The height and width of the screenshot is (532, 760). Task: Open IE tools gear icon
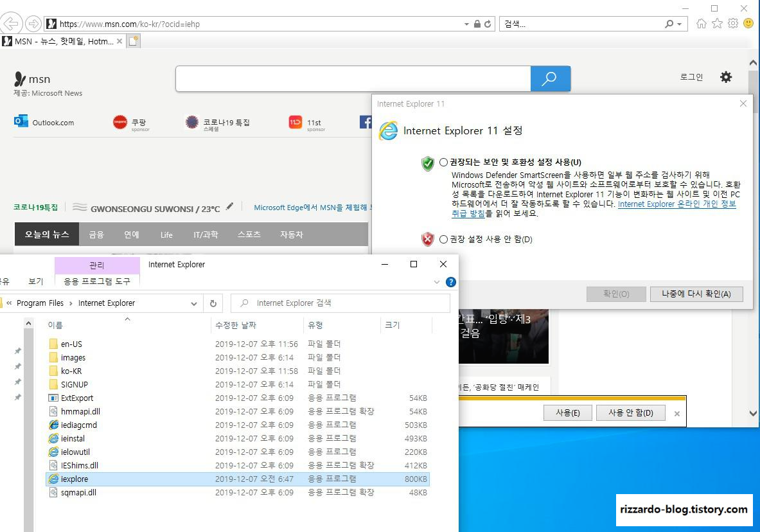click(x=733, y=23)
